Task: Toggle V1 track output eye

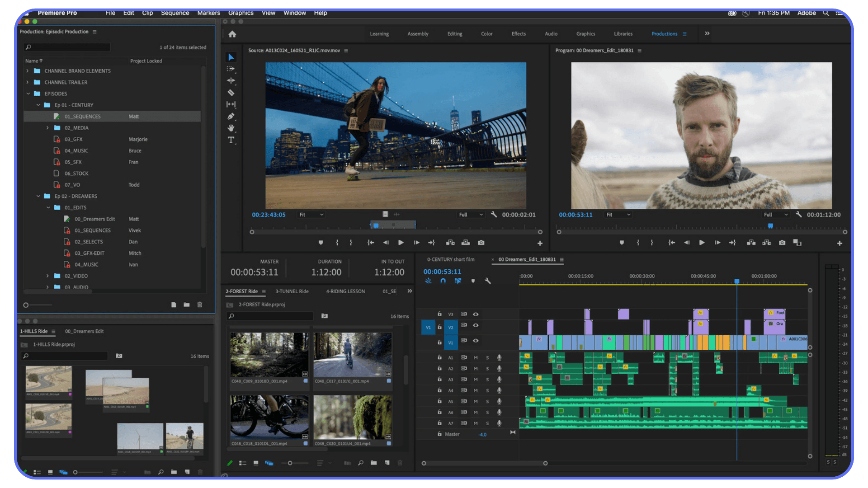Action: (476, 341)
